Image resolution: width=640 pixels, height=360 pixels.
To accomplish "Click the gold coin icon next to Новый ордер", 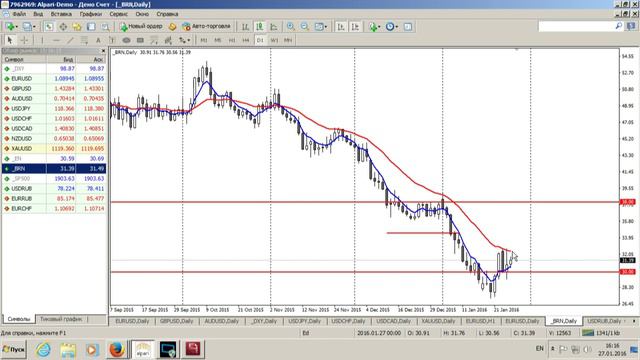I will [172, 27].
